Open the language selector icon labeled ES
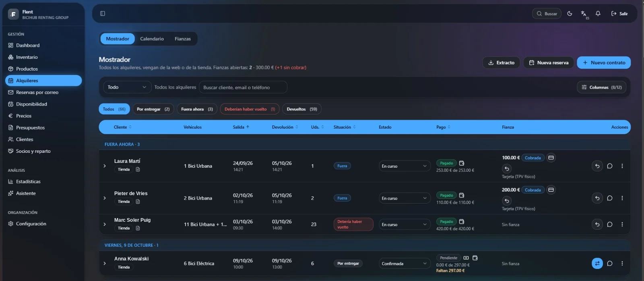Viewport: 644px width, 281px height. point(584,14)
